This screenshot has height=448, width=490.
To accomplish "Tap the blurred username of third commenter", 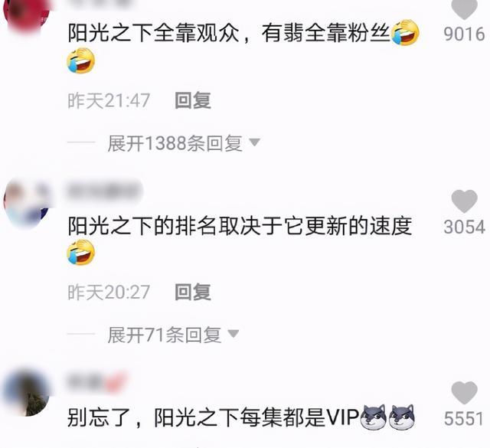I will point(96,382).
